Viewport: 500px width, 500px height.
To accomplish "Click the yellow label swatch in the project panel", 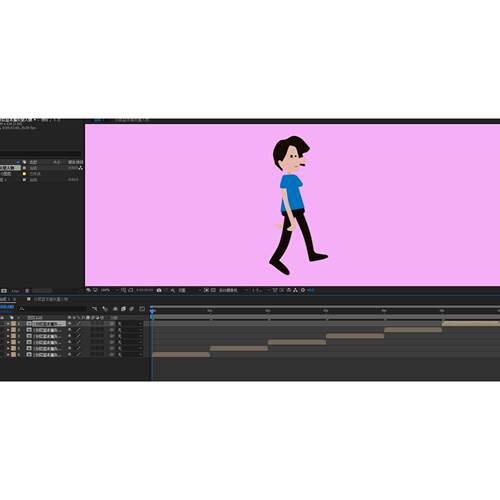I will (x=24, y=174).
